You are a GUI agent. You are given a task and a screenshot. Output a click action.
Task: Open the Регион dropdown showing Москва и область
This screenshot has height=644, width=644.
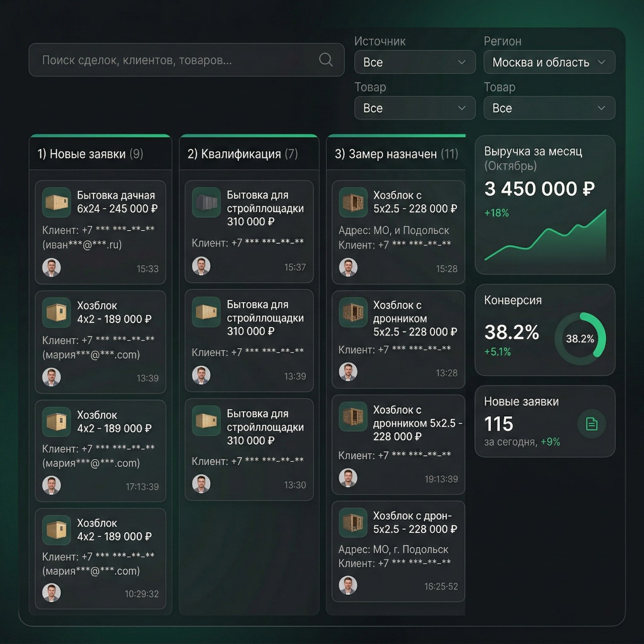[x=549, y=62]
